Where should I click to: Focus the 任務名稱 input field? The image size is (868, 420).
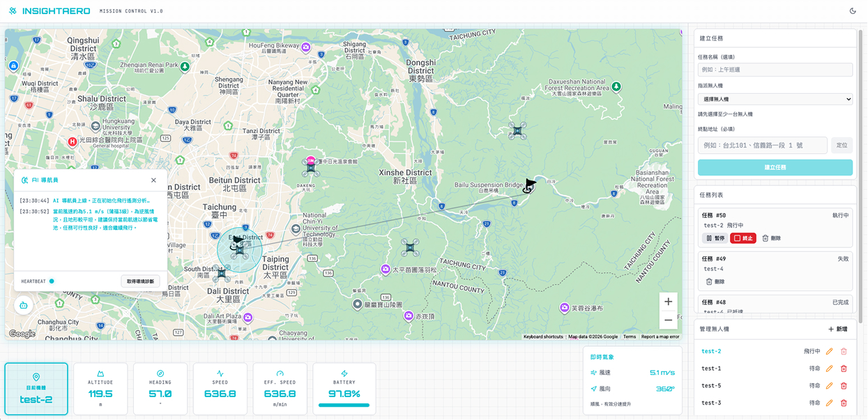pyautogui.click(x=775, y=70)
